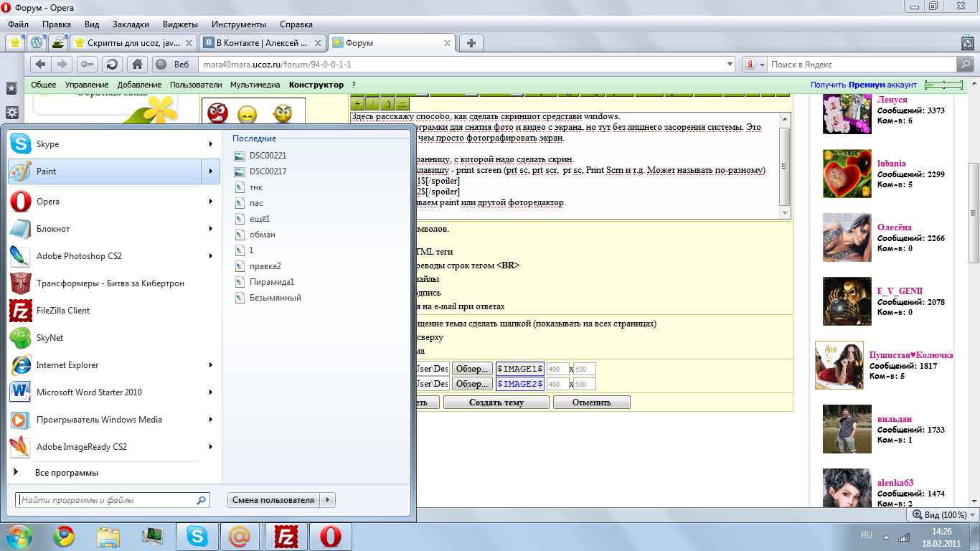This screenshot has height=551, width=980.
Task: Click the $IMAGE1$ code field
Action: click(x=520, y=369)
